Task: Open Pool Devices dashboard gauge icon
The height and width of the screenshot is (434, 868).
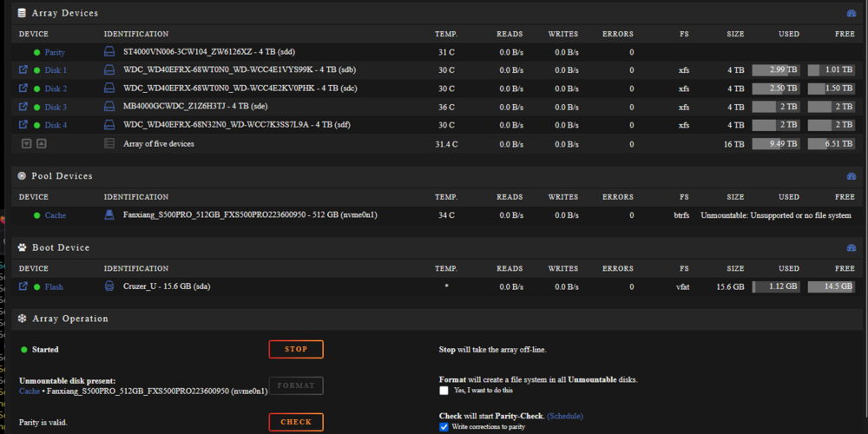Action: point(852,176)
